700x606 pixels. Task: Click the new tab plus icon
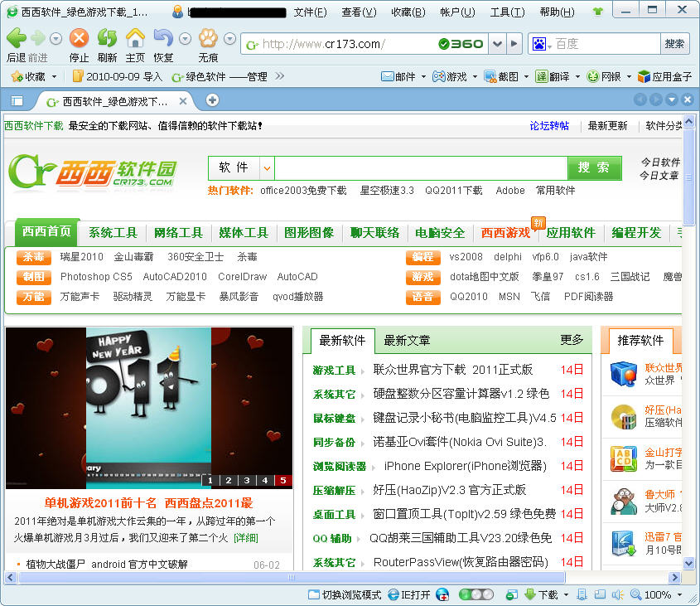tap(212, 100)
